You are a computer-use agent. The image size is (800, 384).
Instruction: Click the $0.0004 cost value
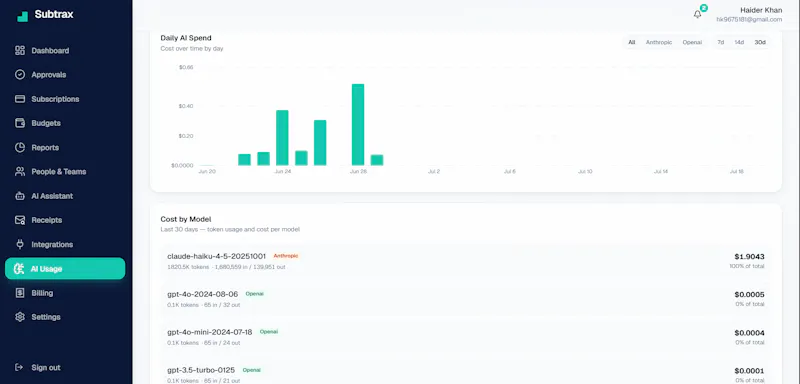[749, 333]
